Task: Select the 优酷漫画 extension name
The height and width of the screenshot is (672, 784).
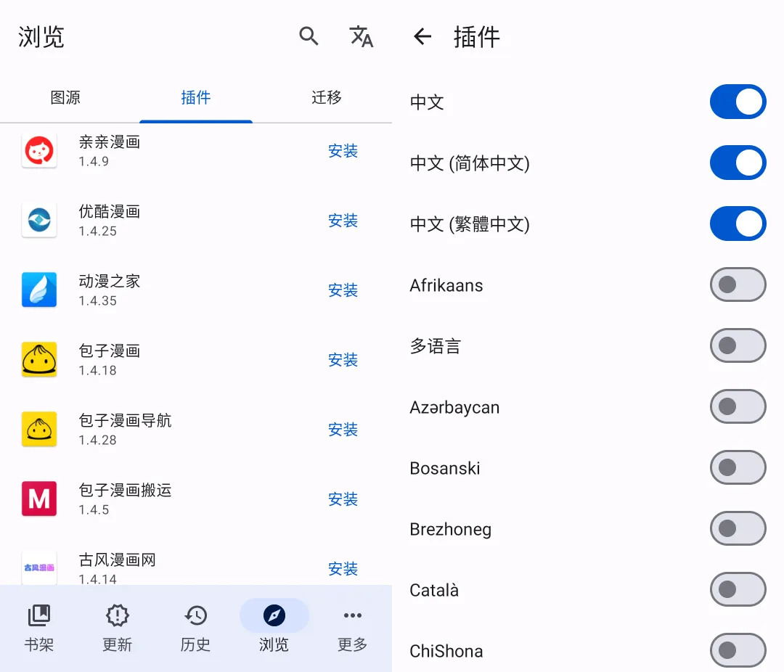Action: point(110,211)
